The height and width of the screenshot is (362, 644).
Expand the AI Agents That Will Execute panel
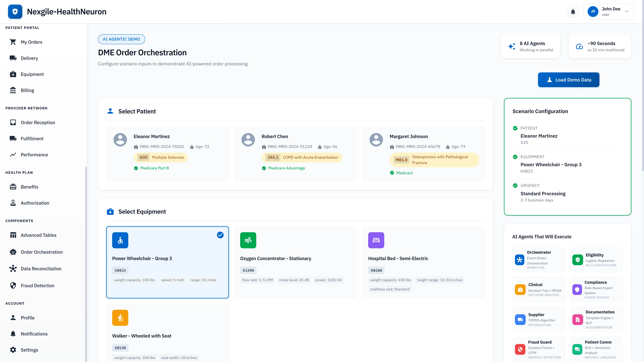(542, 236)
